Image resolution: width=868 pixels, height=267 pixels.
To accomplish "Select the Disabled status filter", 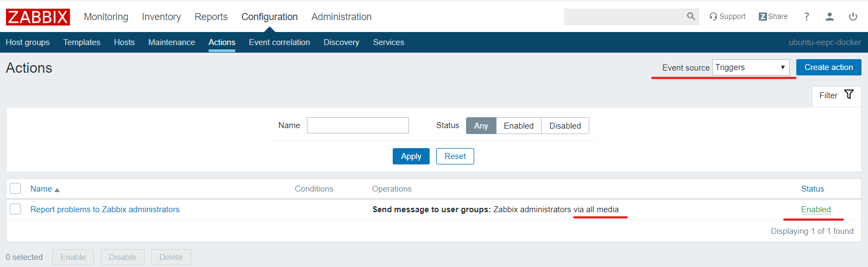I will click(x=565, y=126).
